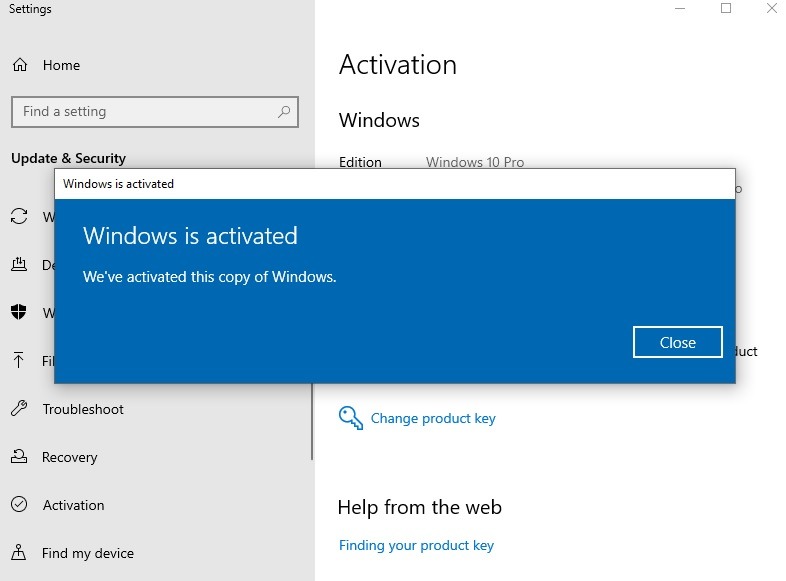Viewport: 786px width, 581px height.
Task: Click We've activated this copy of Windows text
Action: point(210,277)
